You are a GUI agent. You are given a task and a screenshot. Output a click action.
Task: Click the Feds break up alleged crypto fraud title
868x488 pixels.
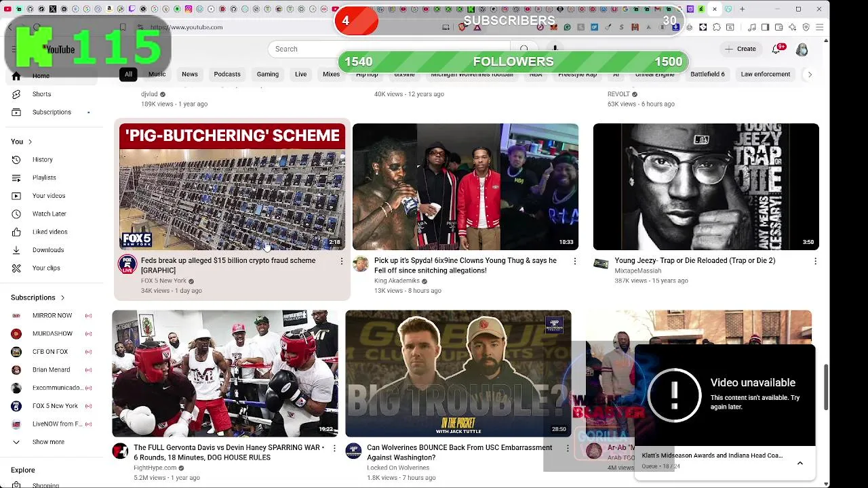[228, 265]
